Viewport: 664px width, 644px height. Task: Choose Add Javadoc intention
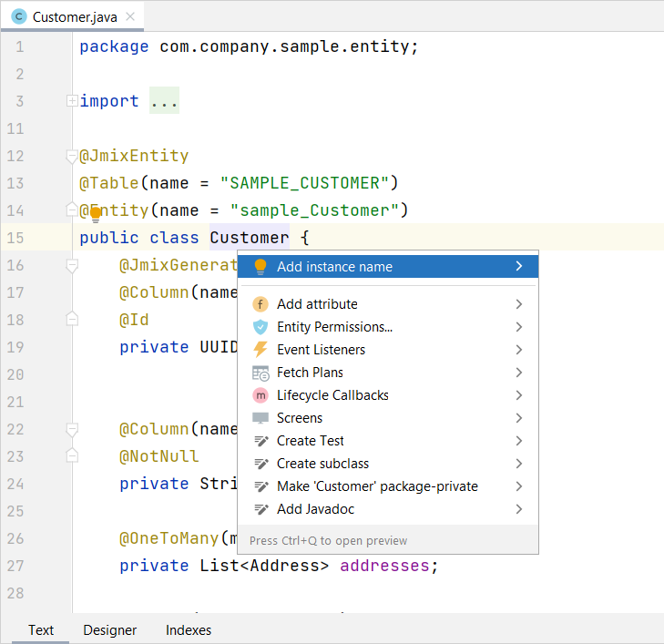[x=388, y=509]
